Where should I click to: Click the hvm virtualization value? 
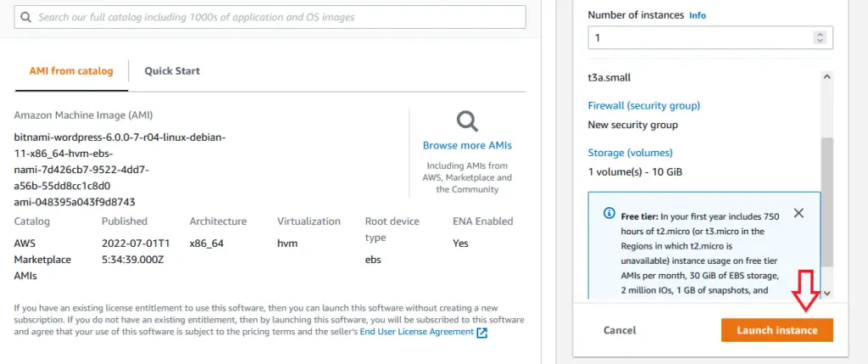pos(287,244)
